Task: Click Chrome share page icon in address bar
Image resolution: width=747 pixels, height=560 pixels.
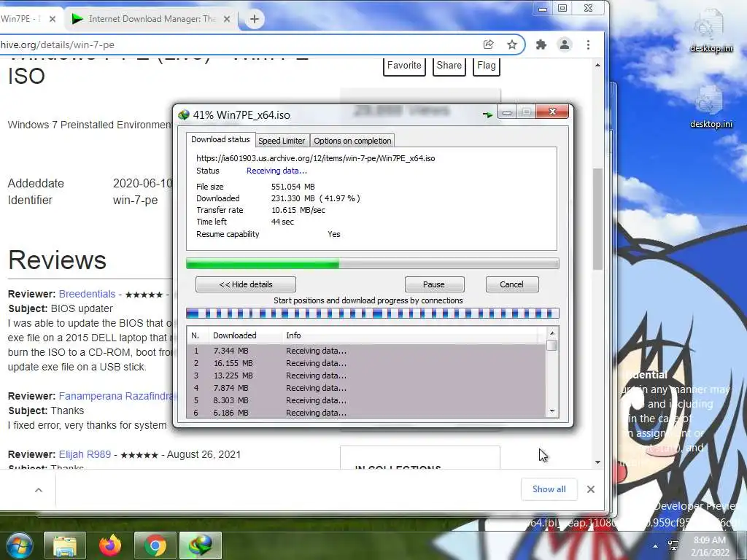Action: click(x=488, y=44)
